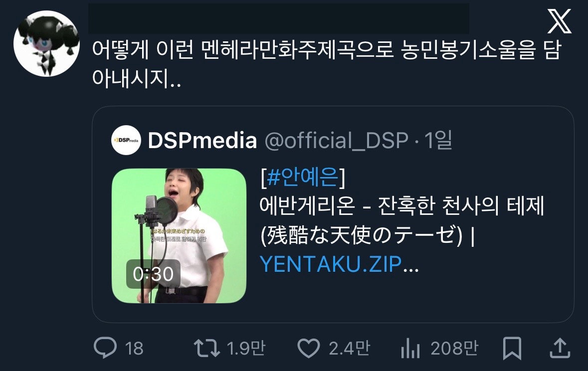Viewport: 588px width, 371px height.
Task: Click the main tweet text 어떻게 이런 멘헤라만화주제곡
Action: click(x=243, y=51)
